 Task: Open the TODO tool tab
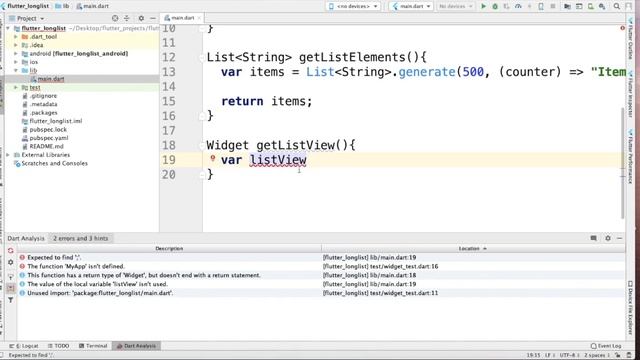pyautogui.click(x=58, y=346)
